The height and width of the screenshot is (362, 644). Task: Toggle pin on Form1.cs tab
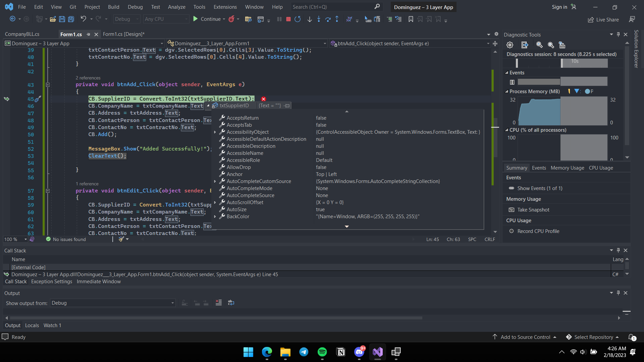88,34
